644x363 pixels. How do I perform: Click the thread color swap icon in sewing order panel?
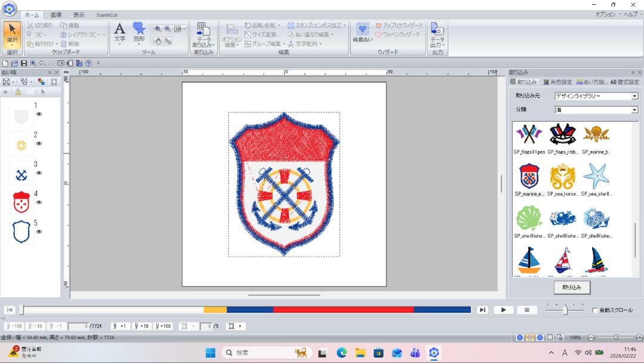41,82
